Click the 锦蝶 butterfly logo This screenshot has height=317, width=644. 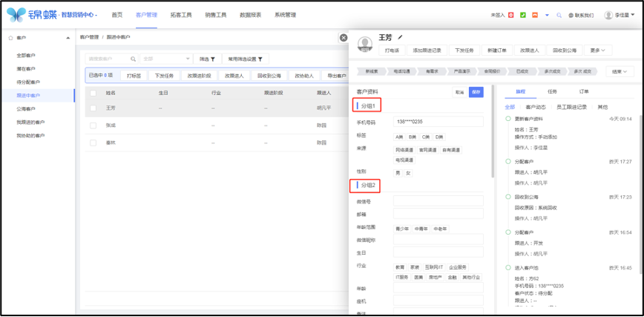[16, 15]
